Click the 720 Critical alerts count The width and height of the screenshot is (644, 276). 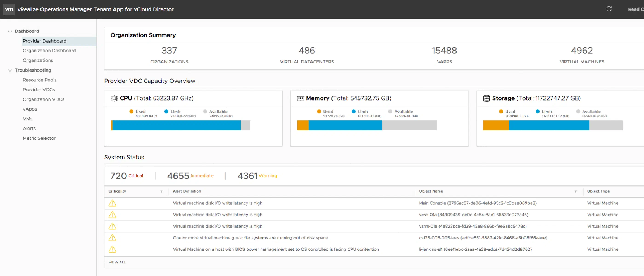point(118,176)
